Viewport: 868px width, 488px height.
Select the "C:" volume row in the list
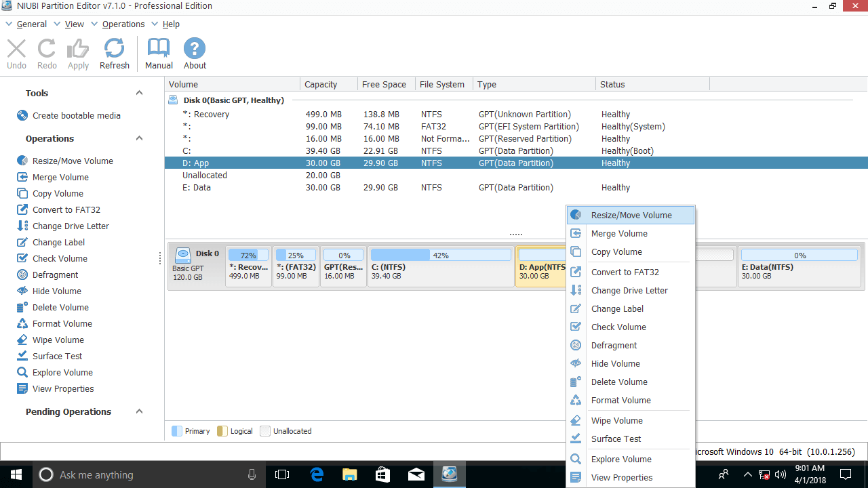[516, 150]
